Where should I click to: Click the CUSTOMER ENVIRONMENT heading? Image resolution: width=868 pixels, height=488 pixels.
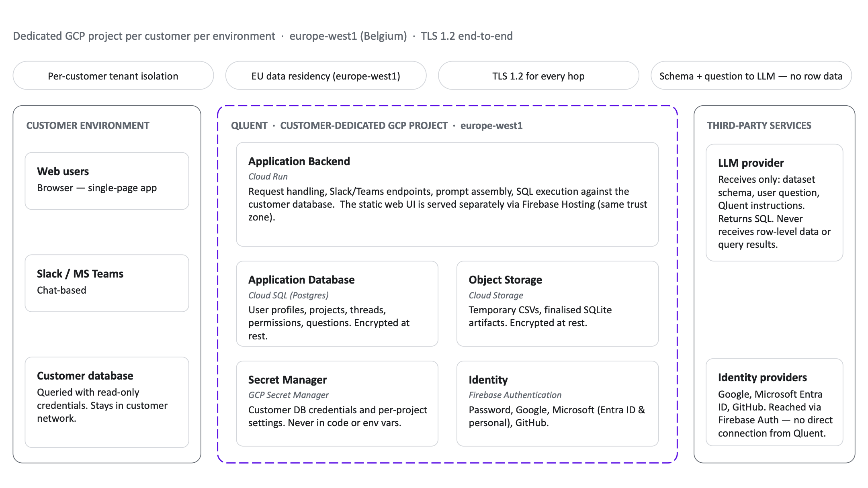(x=88, y=126)
